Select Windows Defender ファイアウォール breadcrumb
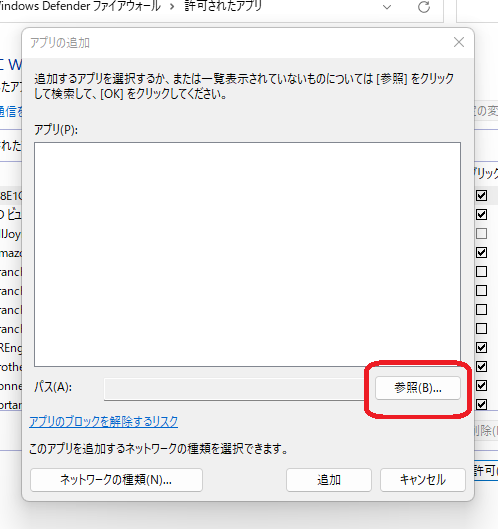 pyautogui.click(x=80, y=6)
